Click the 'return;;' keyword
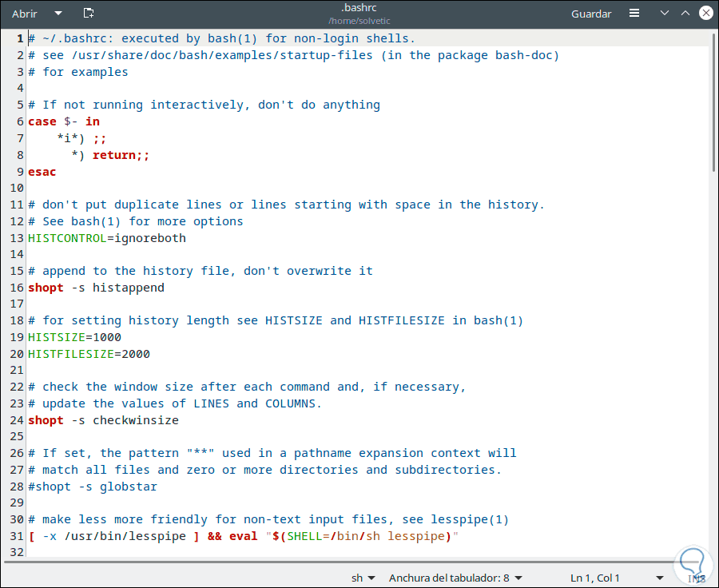The image size is (719, 588). pyautogui.click(x=121, y=156)
